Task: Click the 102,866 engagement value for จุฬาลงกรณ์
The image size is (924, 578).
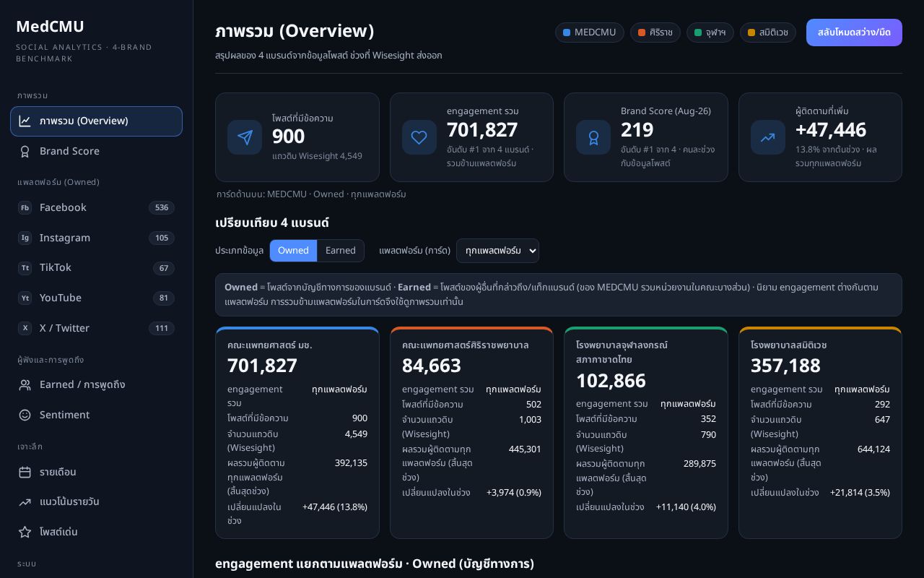Action: pyautogui.click(x=611, y=381)
